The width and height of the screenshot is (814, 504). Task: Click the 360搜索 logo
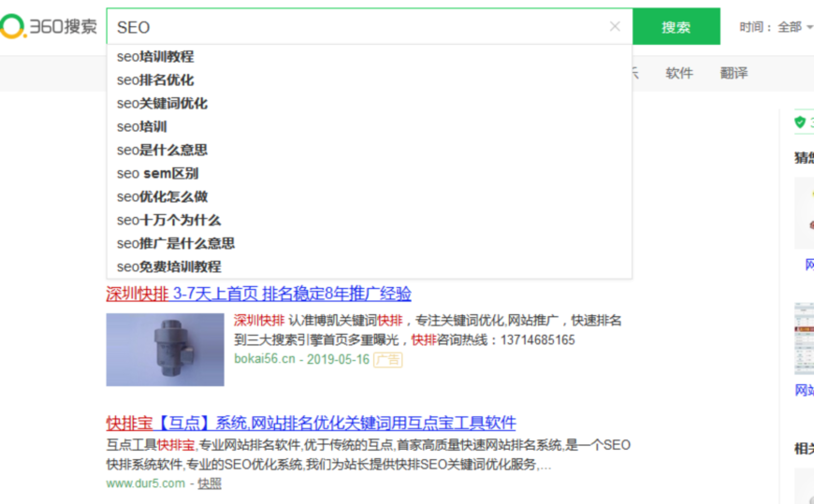coord(49,26)
